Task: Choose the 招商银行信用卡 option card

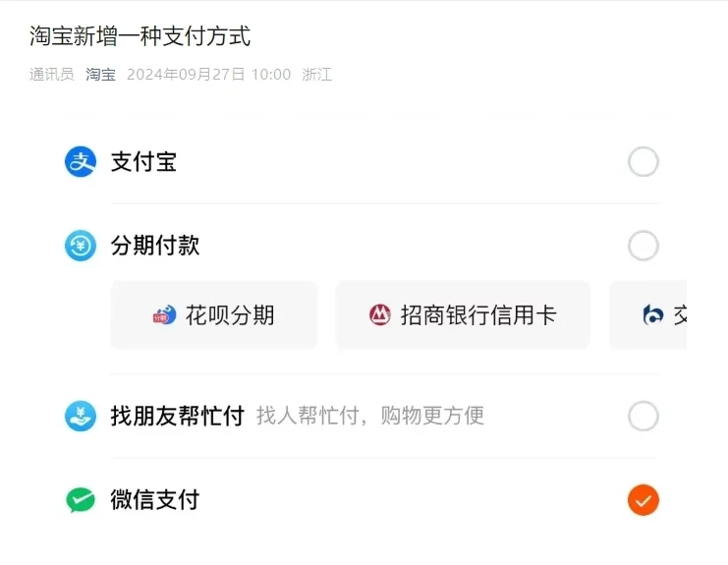Action: tap(463, 314)
